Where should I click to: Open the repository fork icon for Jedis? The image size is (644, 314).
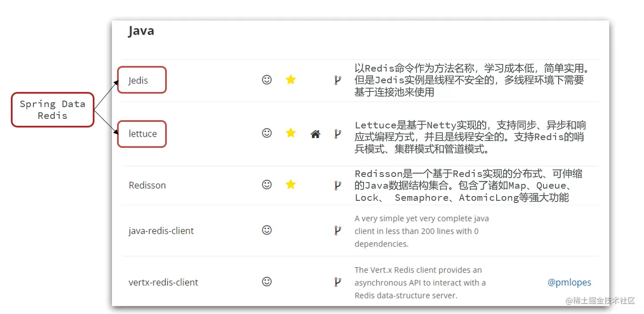tap(338, 80)
